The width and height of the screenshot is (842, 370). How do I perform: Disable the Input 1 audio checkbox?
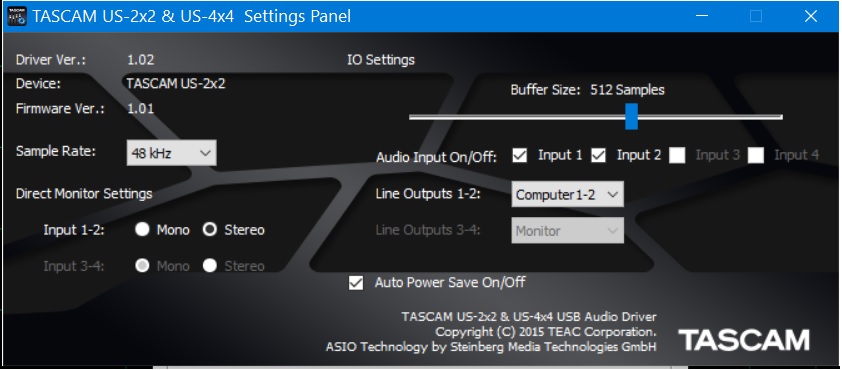520,156
